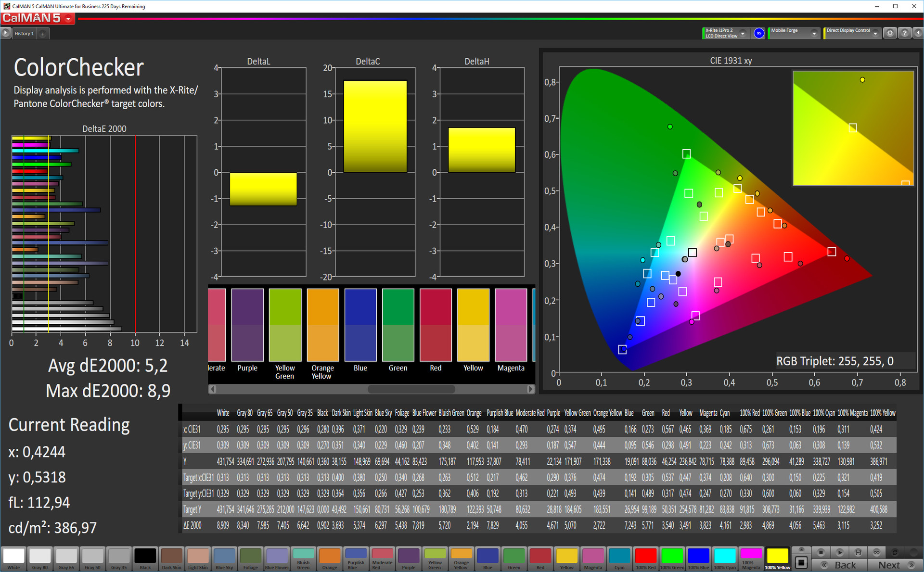Click the blue 95 meter status icon

(x=759, y=33)
